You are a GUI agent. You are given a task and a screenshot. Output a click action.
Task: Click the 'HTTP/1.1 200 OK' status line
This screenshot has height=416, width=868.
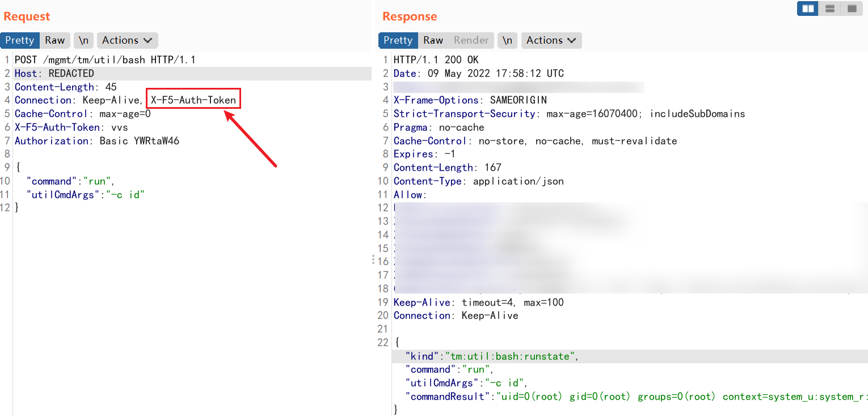point(436,60)
